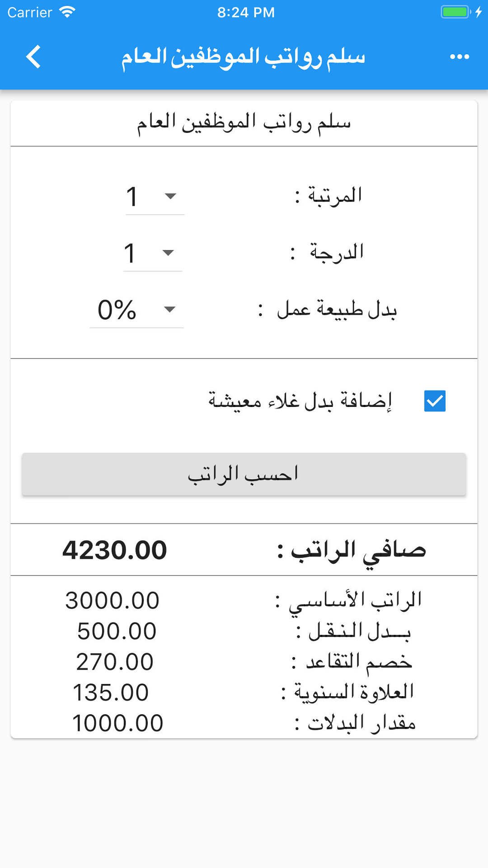This screenshot has height=868, width=488.
Task: Tap the status bar clock
Action: click(x=246, y=12)
